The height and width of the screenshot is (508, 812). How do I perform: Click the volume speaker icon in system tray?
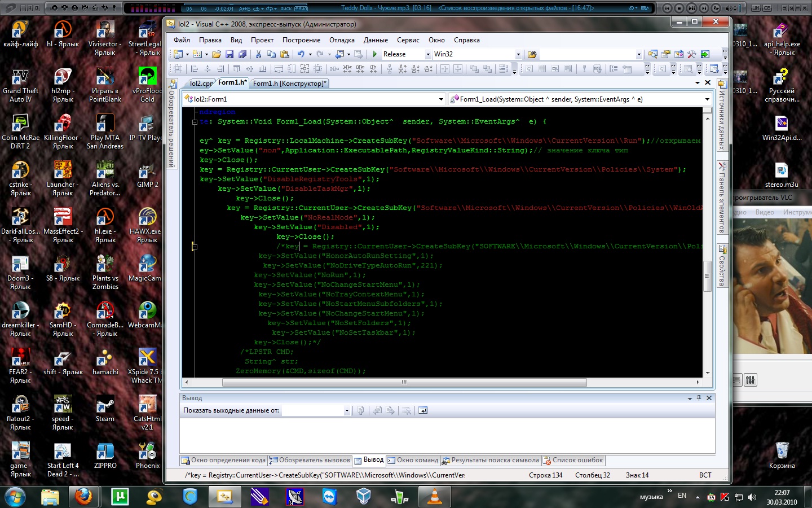click(x=752, y=497)
